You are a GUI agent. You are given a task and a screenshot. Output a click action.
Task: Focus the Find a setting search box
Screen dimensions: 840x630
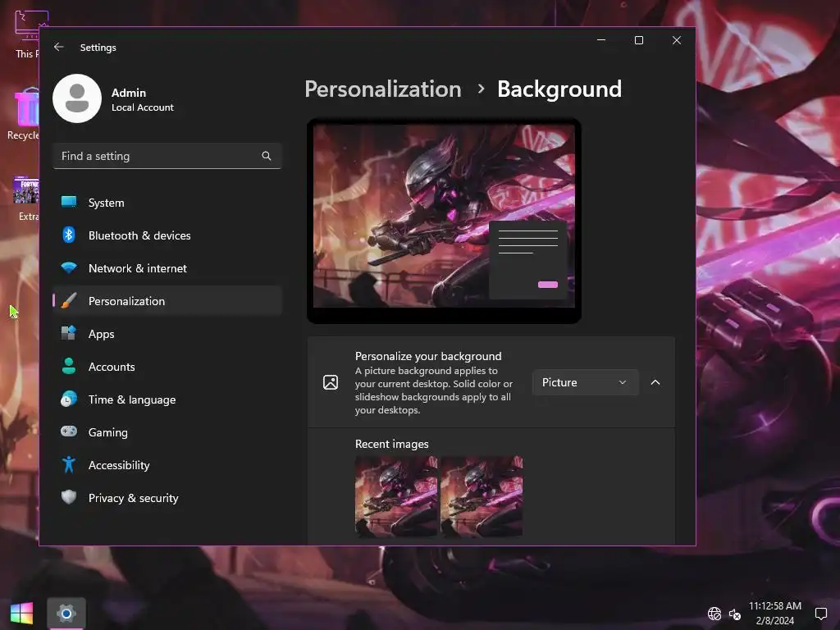click(x=167, y=156)
